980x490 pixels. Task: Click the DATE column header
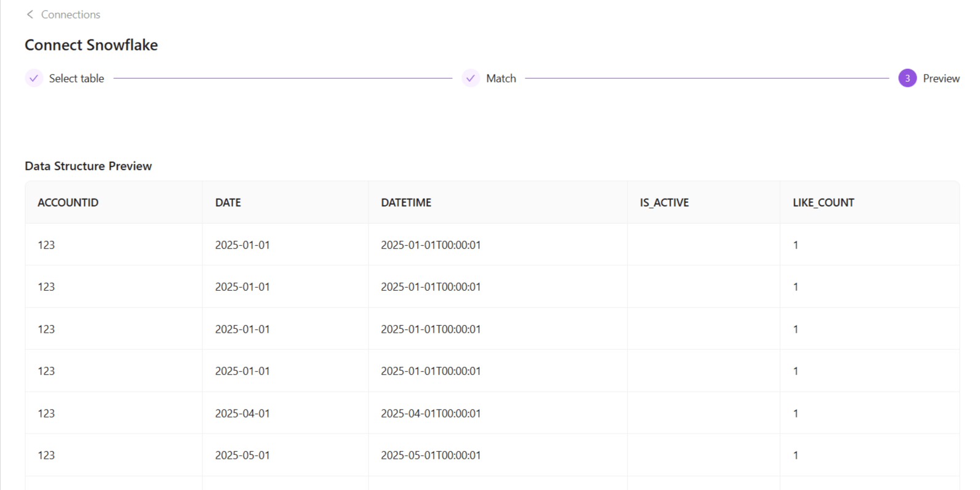point(228,202)
